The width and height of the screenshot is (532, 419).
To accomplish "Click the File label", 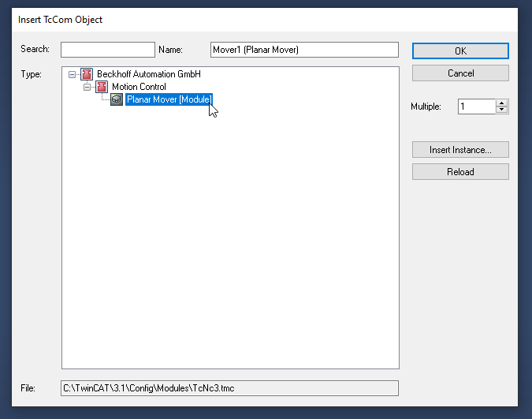I will [x=28, y=388].
